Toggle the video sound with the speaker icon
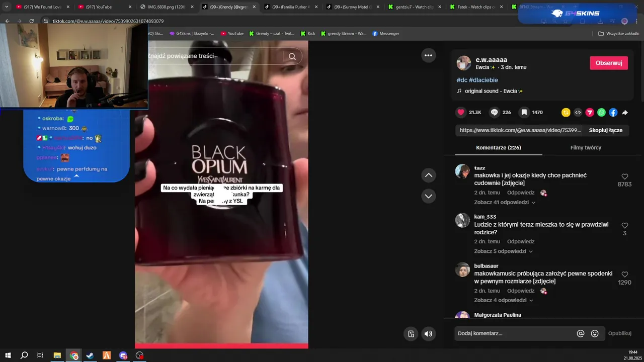The width and height of the screenshot is (644, 362). [428, 334]
